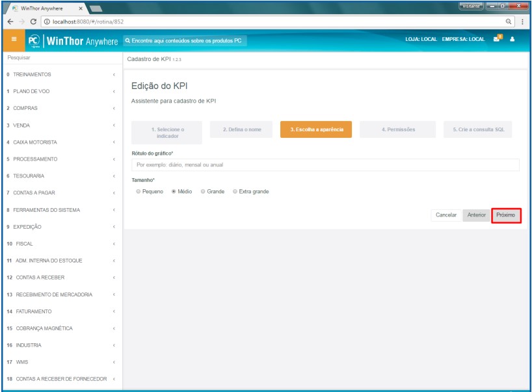Click the PC WinThor Anywhere logo
532x392 pixels.
point(73,41)
